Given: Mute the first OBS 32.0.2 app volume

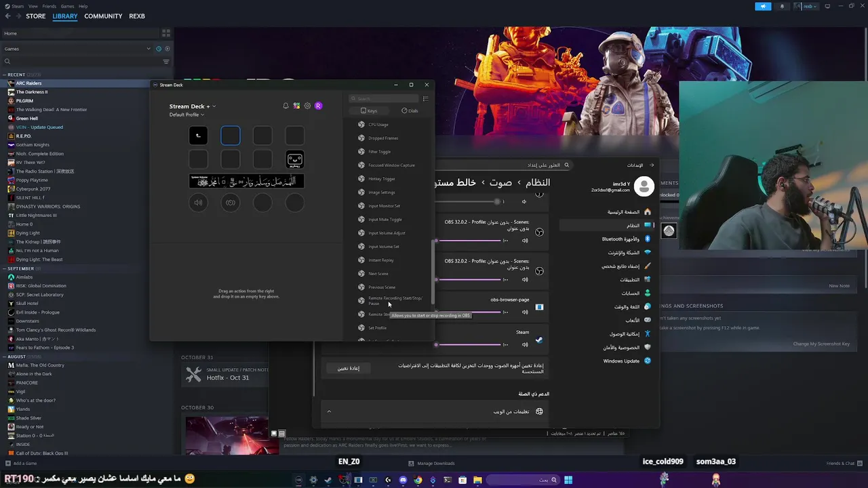Looking at the screenshot, I should [x=525, y=241].
